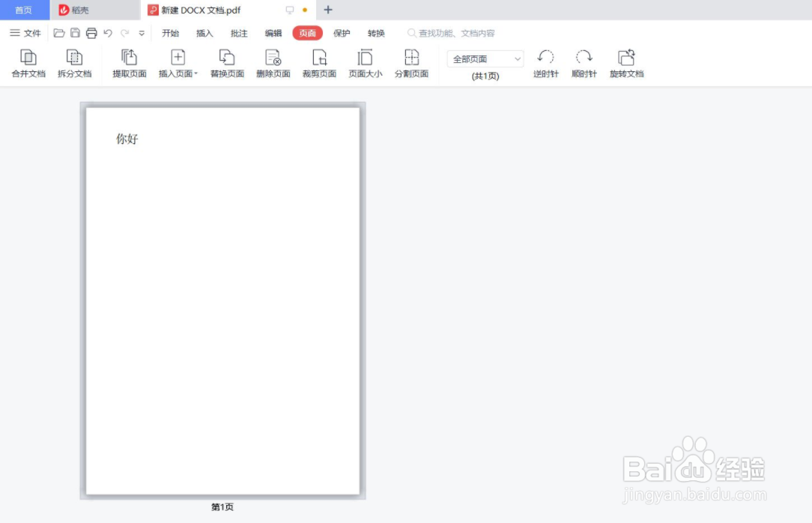The height and width of the screenshot is (523, 812).
Task: Undo the last action
Action: pyautogui.click(x=108, y=33)
